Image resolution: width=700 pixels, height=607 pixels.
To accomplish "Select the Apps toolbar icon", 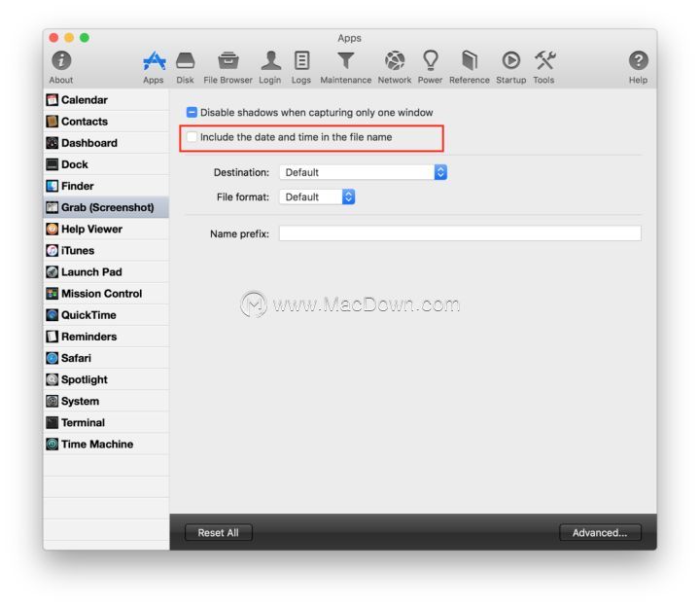I will click(x=154, y=60).
